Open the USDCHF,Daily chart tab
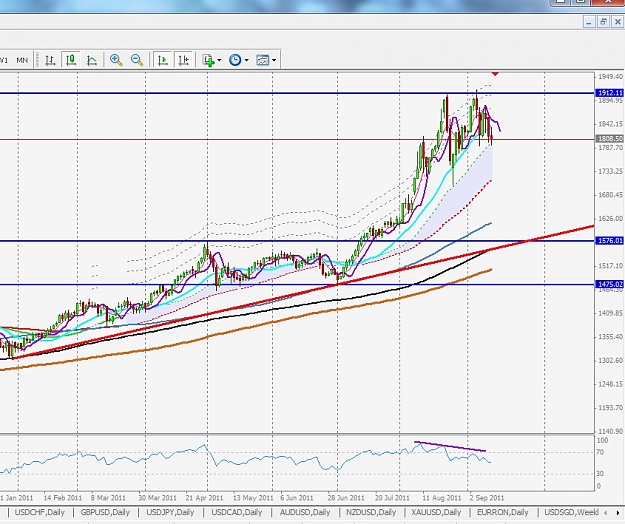This screenshot has height=524, width=625. pos(39,512)
